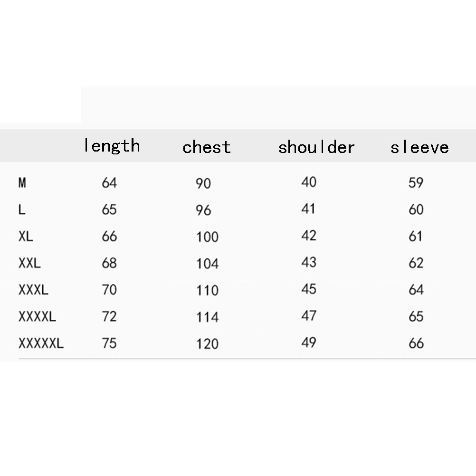Select the L size row label
The image size is (476, 476).
click(22, 209)
